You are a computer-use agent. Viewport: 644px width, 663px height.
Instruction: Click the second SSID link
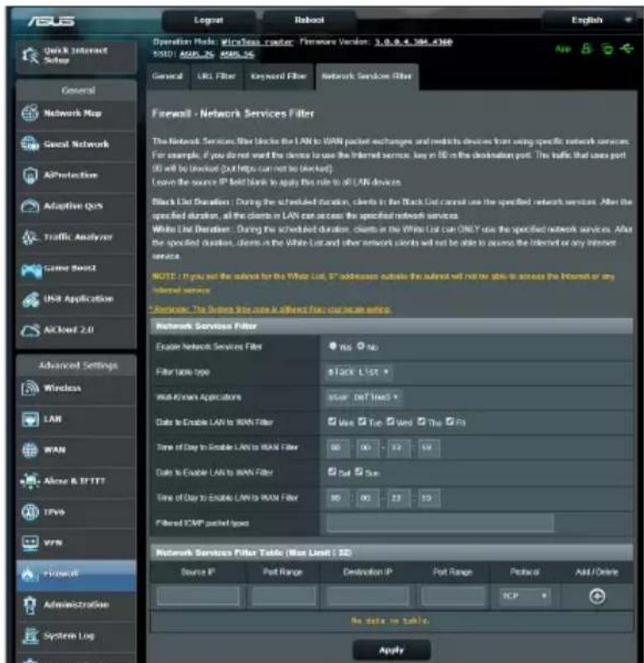238,55
